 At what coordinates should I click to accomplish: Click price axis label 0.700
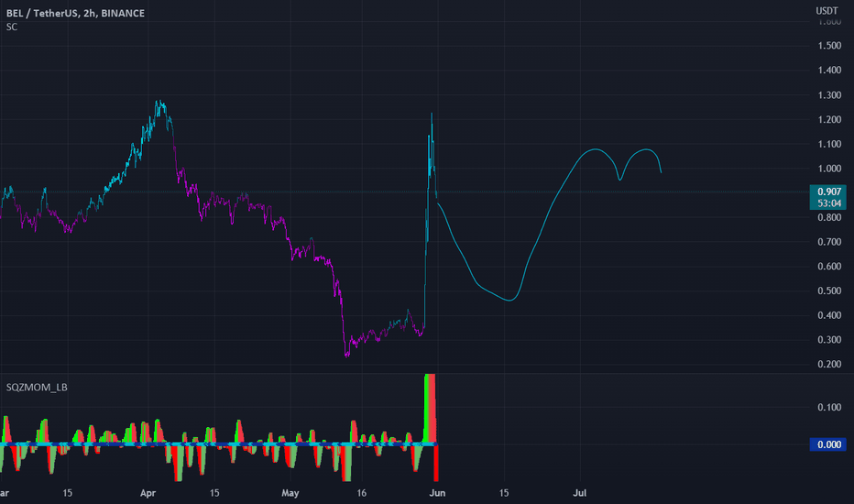point(829,242)
